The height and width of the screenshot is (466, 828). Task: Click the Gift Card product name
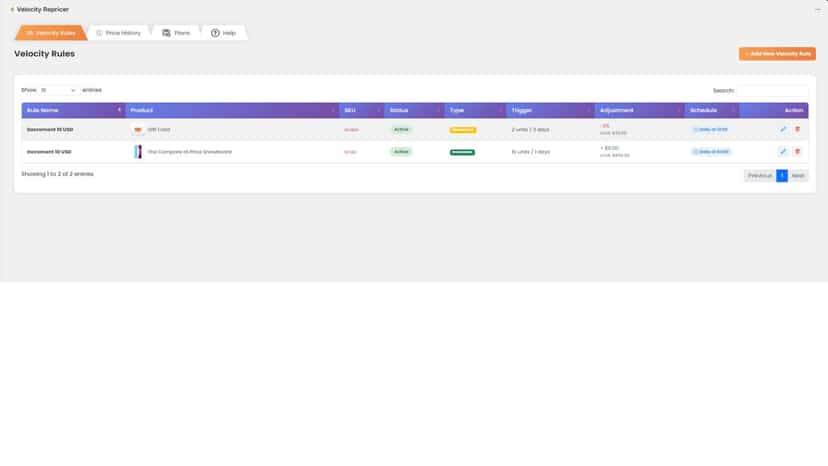tap(159, 129)
